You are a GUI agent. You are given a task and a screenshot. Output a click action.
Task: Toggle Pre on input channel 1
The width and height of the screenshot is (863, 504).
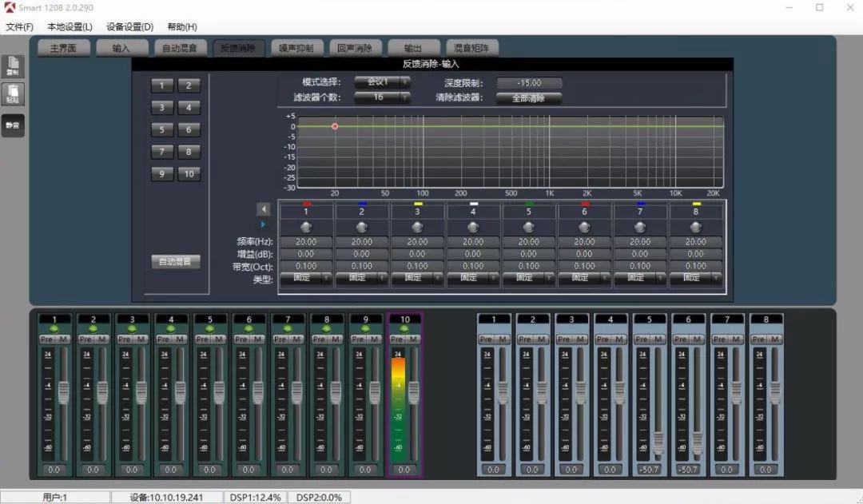tap(47, 339)
